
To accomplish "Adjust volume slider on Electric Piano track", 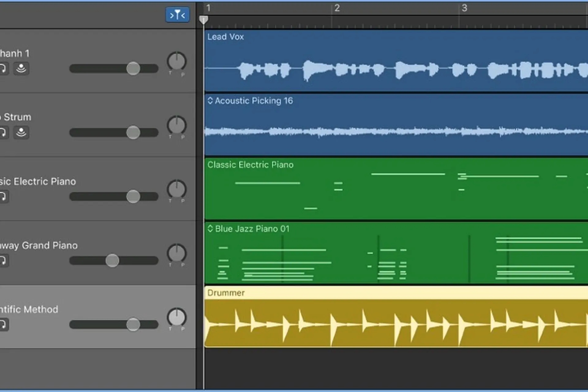I will click(133, 197).
